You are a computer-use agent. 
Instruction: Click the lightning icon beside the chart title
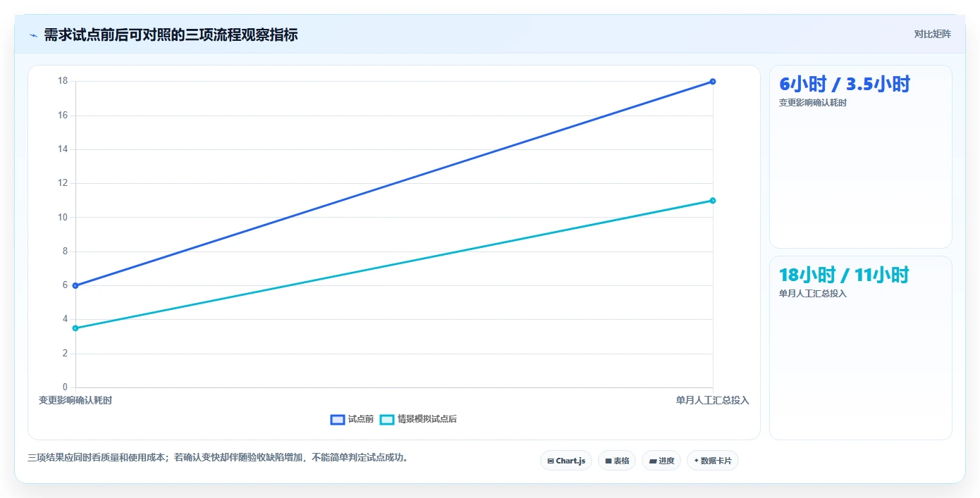[33, 35]
